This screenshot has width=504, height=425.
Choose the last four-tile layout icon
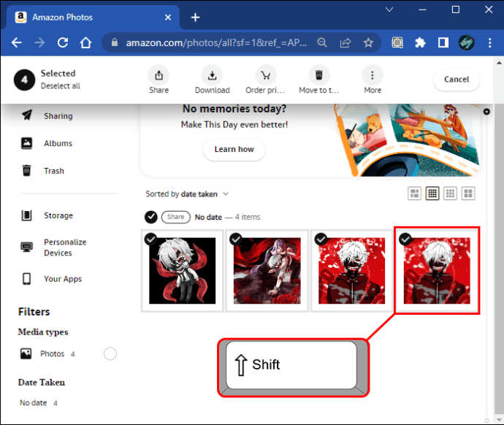click(x=468, y=194)
